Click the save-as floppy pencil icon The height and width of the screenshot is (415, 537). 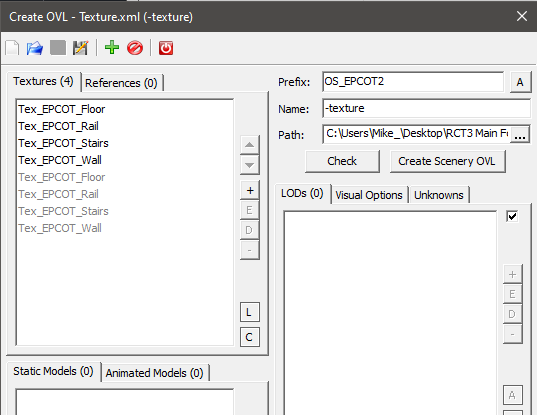coord(80,48)
